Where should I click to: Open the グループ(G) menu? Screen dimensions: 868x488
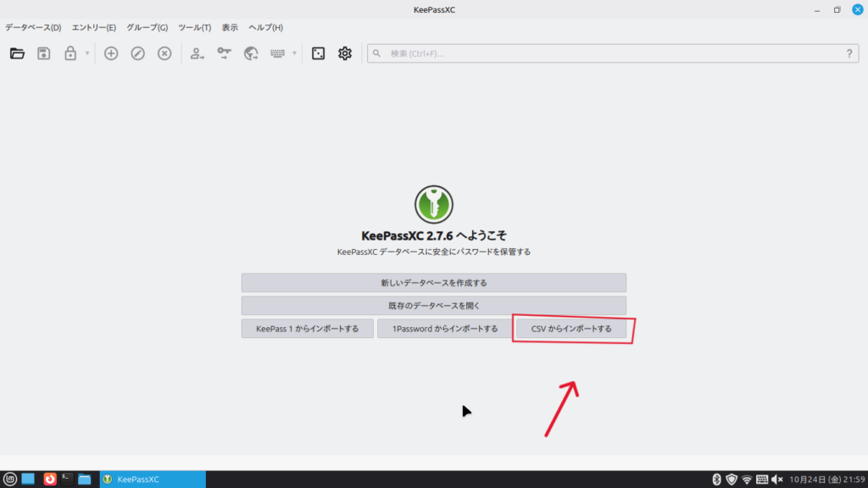point(147,27)
